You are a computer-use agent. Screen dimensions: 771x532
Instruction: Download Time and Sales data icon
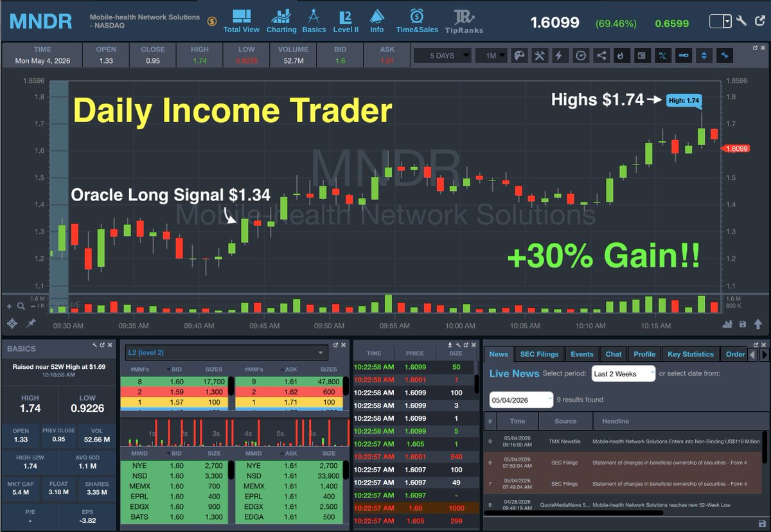point(450,344)
